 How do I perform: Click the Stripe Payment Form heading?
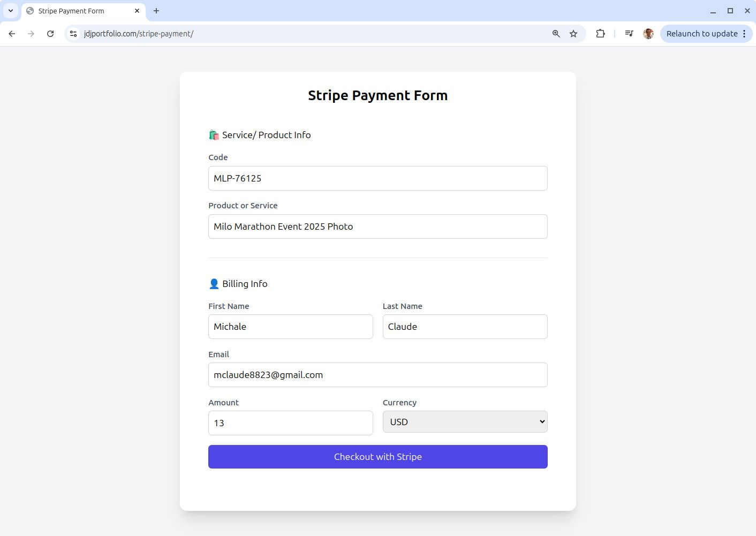pos(378,95)
